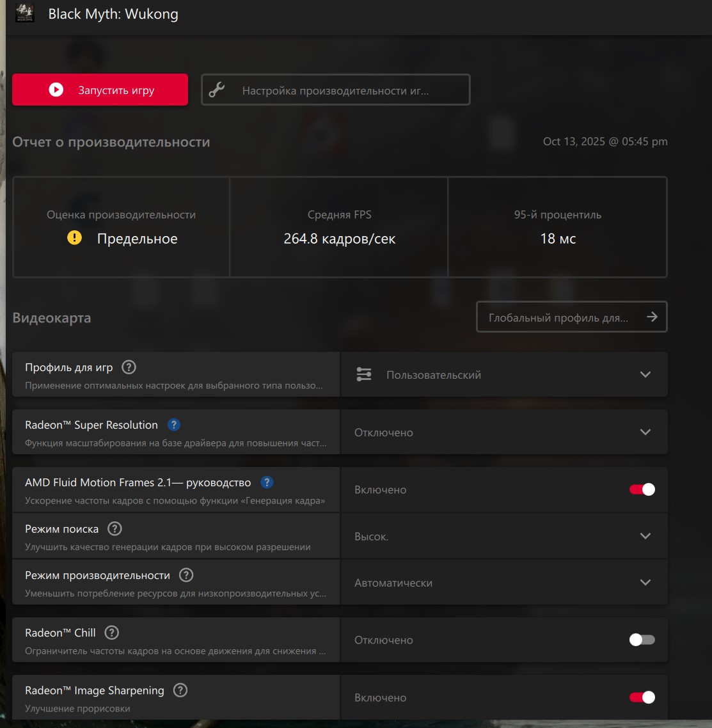Click the 95-й процентиль 18 мс card
Image resolution: width=712 pixels, height=728 pixels.
[557, 227]
